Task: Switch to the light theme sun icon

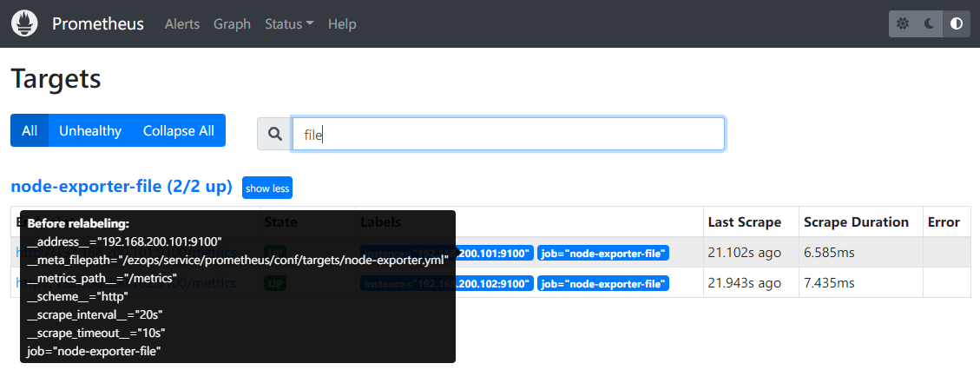Action: click(903, 24)
